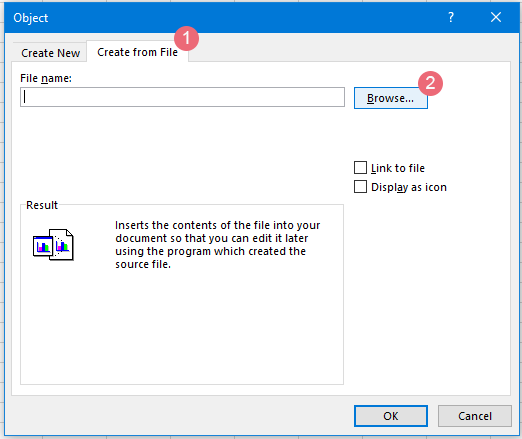
Task: Click the "Link to file" label text
Action: coord(398,168)
